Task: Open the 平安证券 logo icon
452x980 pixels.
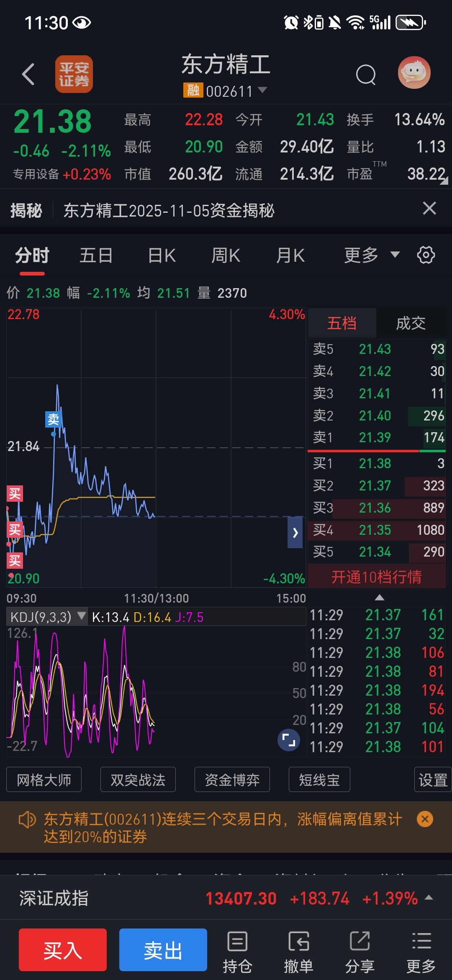Action: 74,74
